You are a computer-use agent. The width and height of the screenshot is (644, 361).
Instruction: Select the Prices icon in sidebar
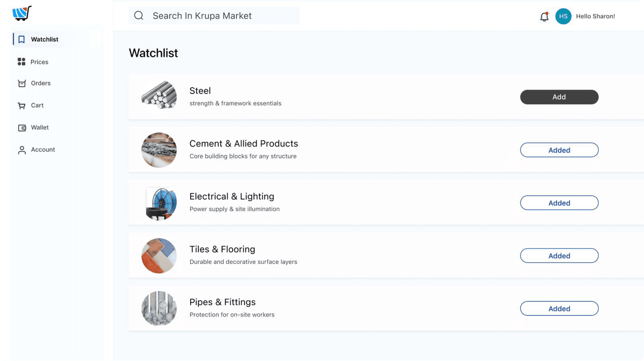(21, 62)
